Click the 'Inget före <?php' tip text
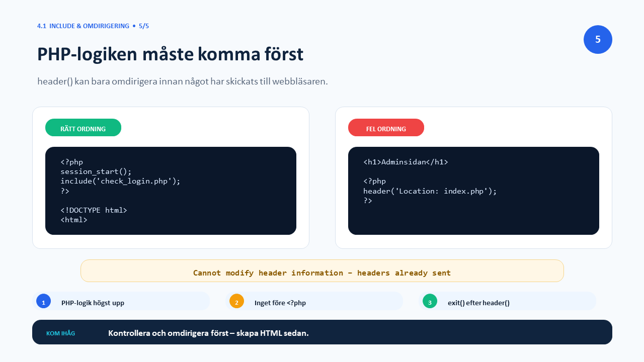Viewport: 644px width, 362px height. pyautogui.click(x=280, y=303)
